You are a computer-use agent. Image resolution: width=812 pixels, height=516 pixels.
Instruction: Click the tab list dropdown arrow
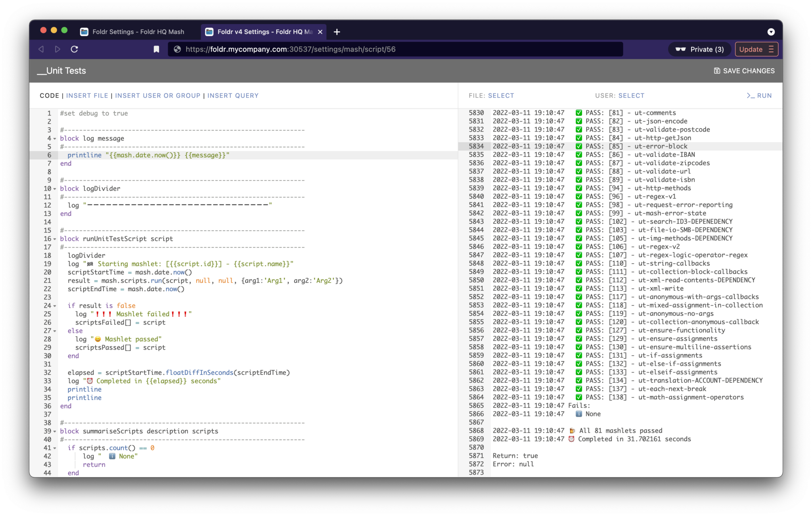coord(771,32)
